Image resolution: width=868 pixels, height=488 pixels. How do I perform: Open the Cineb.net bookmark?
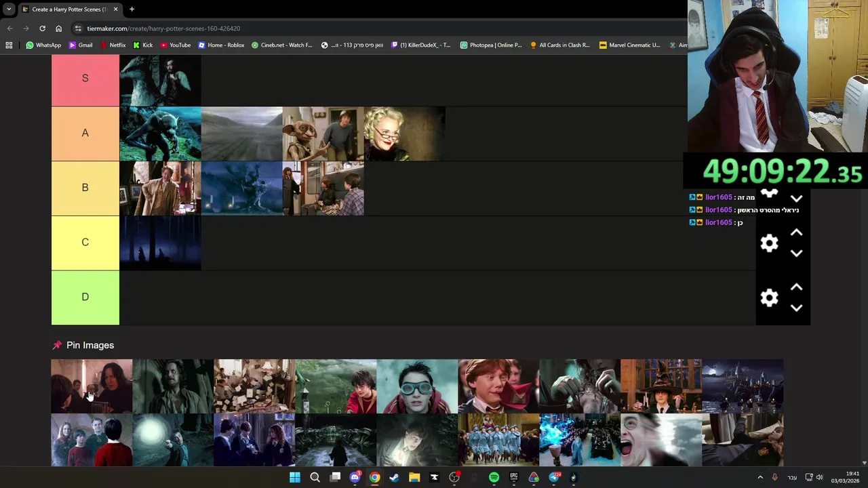(x=281, y=45)
